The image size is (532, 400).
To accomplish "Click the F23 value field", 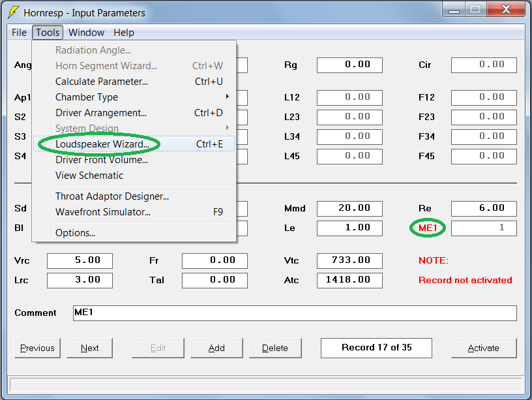I will coord(484,117).
